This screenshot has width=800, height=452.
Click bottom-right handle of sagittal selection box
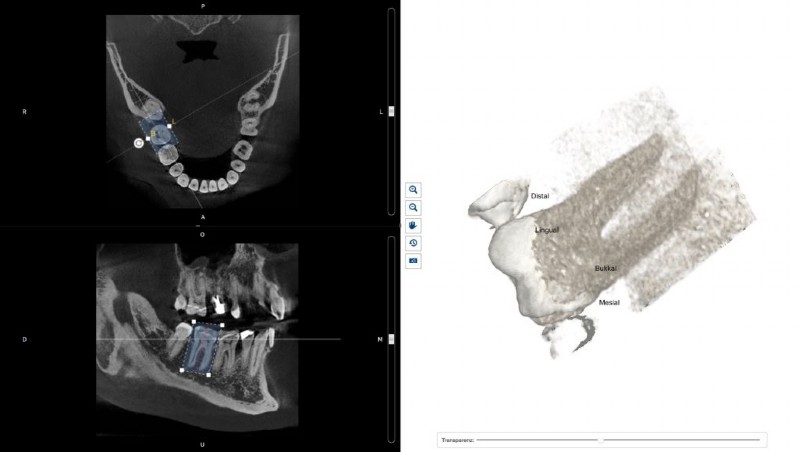(x=208, y=375)
